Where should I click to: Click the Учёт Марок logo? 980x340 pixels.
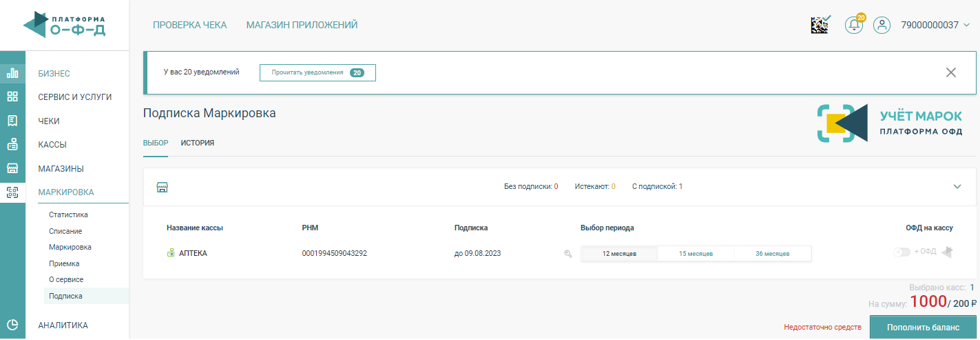click(890, 123)
